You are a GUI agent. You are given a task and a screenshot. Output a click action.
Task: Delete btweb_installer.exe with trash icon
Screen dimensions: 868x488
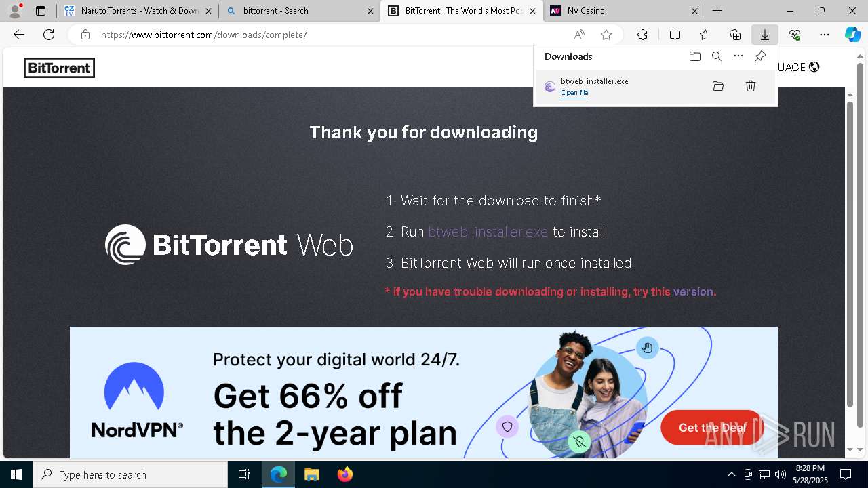pyautogui.click(x=751, y=86)
